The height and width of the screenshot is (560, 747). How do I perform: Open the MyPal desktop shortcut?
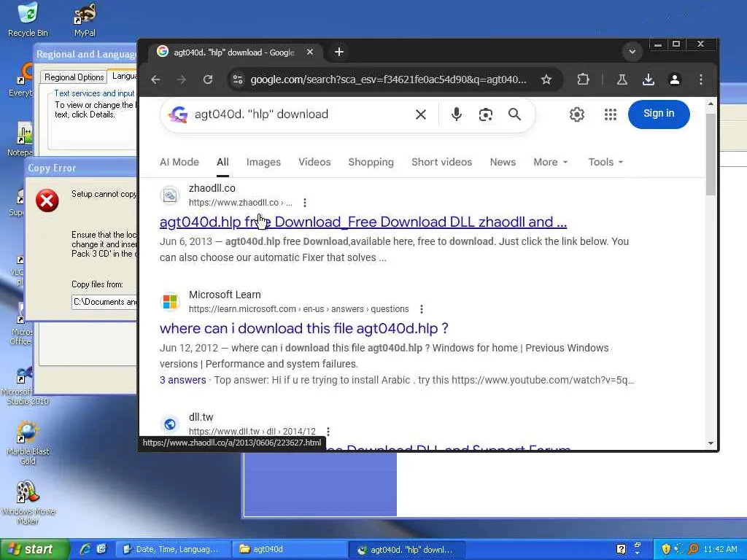click(x=85, y=19)
